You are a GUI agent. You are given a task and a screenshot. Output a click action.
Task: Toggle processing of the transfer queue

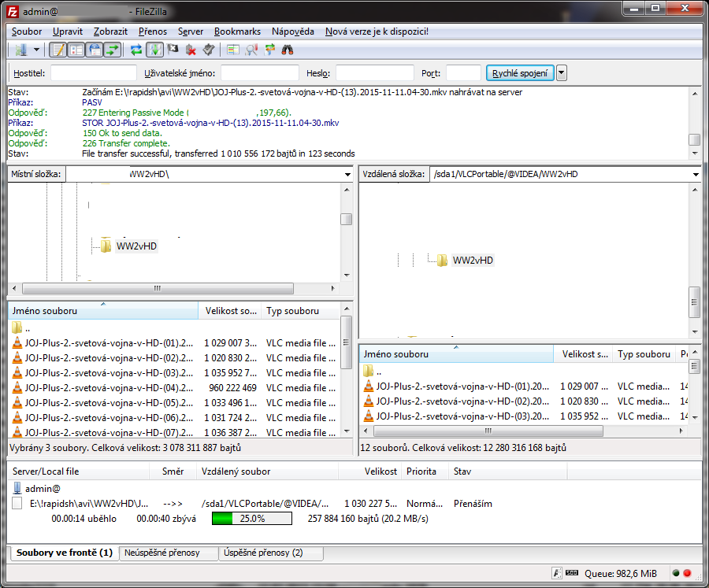155,50
